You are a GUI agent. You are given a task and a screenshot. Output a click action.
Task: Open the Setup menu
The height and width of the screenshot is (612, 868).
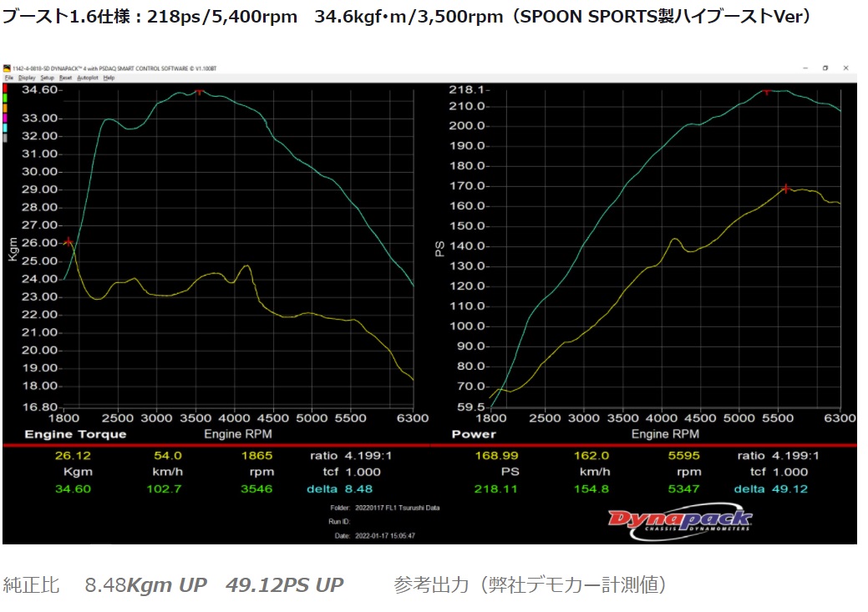click(47, 78)
